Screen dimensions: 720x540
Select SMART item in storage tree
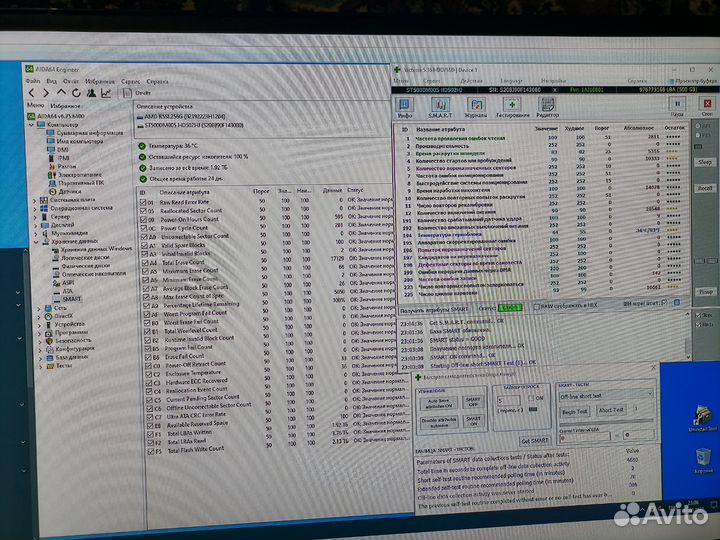(68, 299)
